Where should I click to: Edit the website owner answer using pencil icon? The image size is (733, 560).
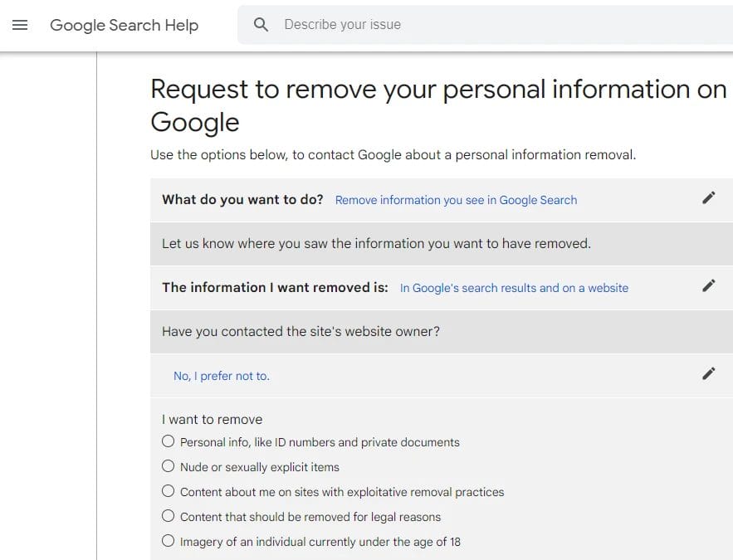(709, 373)
